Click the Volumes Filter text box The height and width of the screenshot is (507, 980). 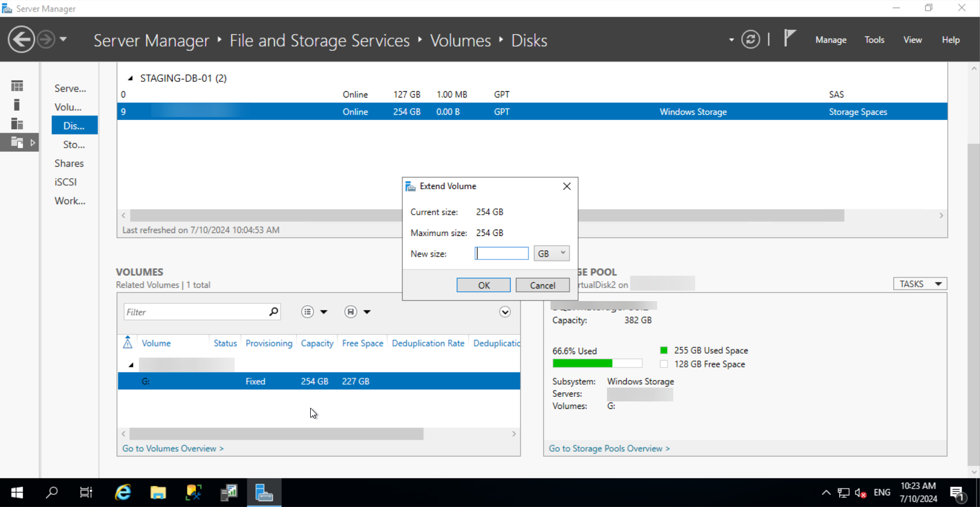(x=195, y=312)
